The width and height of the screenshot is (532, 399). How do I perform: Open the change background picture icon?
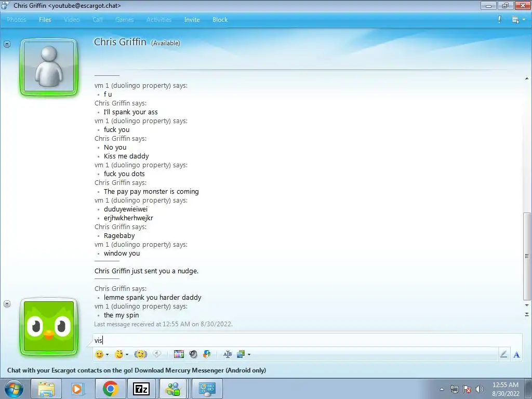click(x=241, y=354)
